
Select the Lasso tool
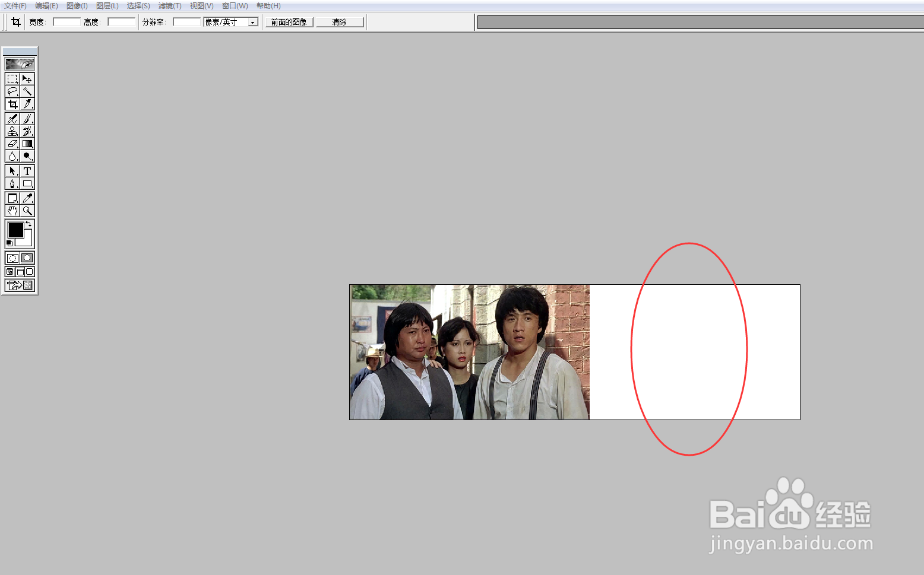click(x=12, y=91)
